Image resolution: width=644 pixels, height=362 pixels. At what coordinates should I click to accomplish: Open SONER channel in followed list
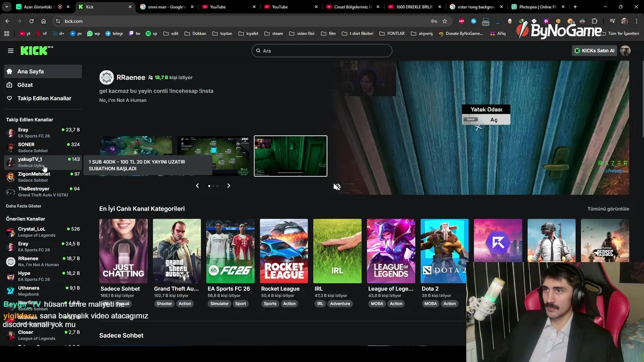[x=43, y=147]
